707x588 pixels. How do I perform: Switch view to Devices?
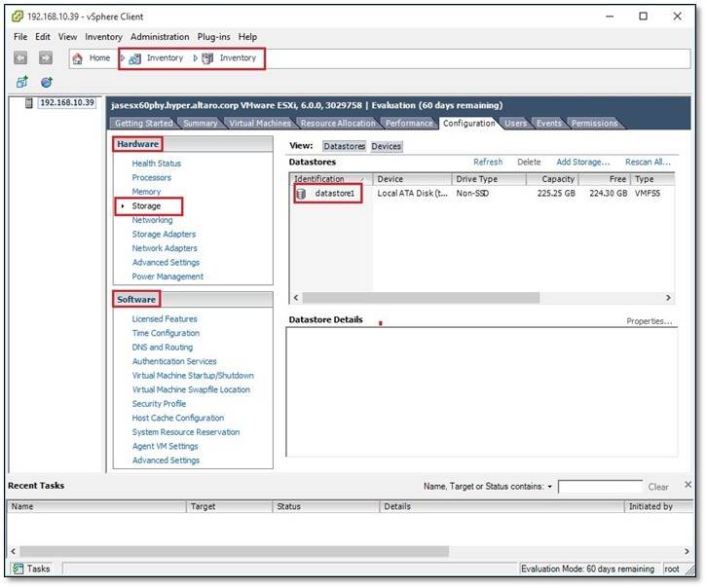pos(386,146)
